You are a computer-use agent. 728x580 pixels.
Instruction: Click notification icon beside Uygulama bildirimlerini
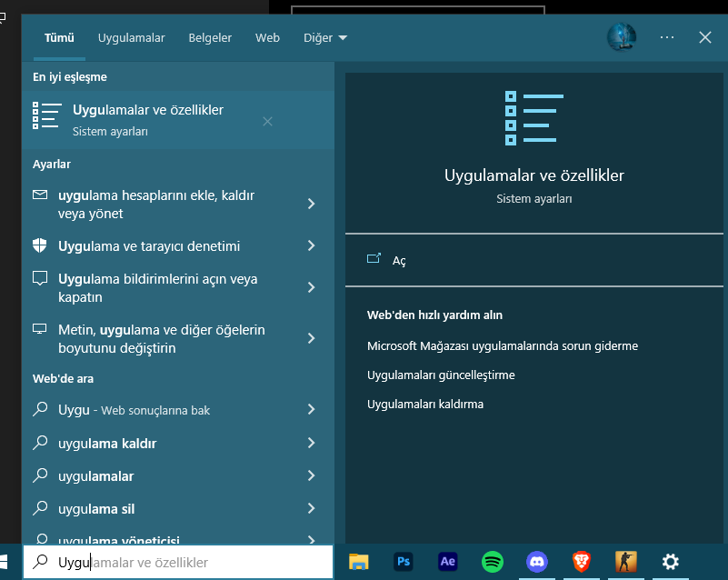(40, 278)
